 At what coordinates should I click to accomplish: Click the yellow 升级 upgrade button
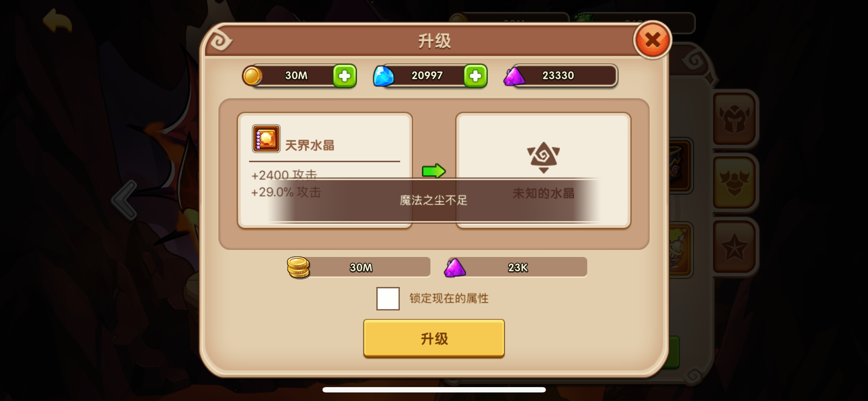[x=434, y=338]
